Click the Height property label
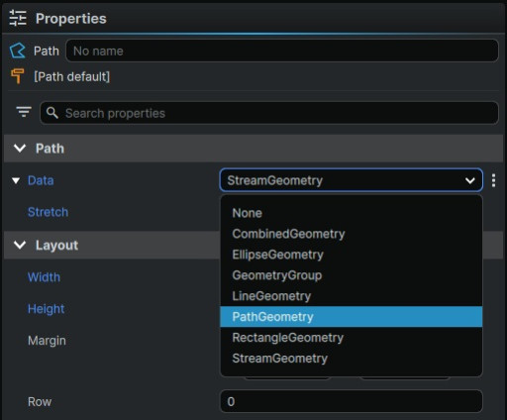 pos(46,309)
